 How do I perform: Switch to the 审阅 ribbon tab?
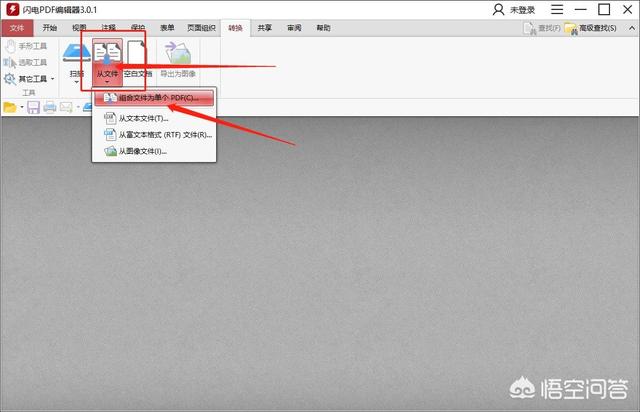pos(294,28)
